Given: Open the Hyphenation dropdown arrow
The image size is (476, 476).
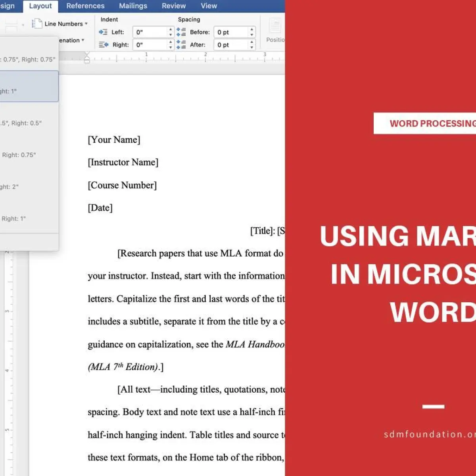Looking at the screenshot, I should coord(83,40).
